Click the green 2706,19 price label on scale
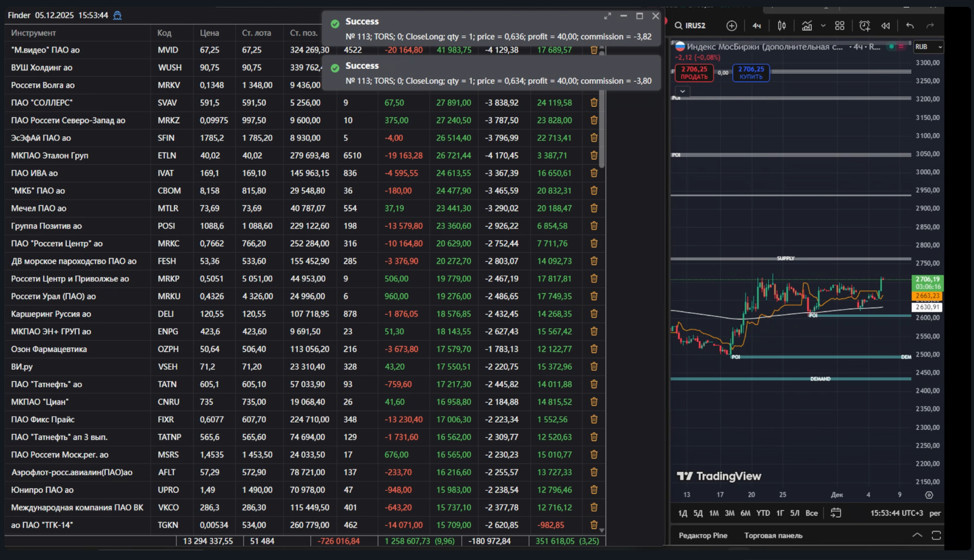Image resolution: width=974 pixels, height=560 pixels. click(928, 283)
